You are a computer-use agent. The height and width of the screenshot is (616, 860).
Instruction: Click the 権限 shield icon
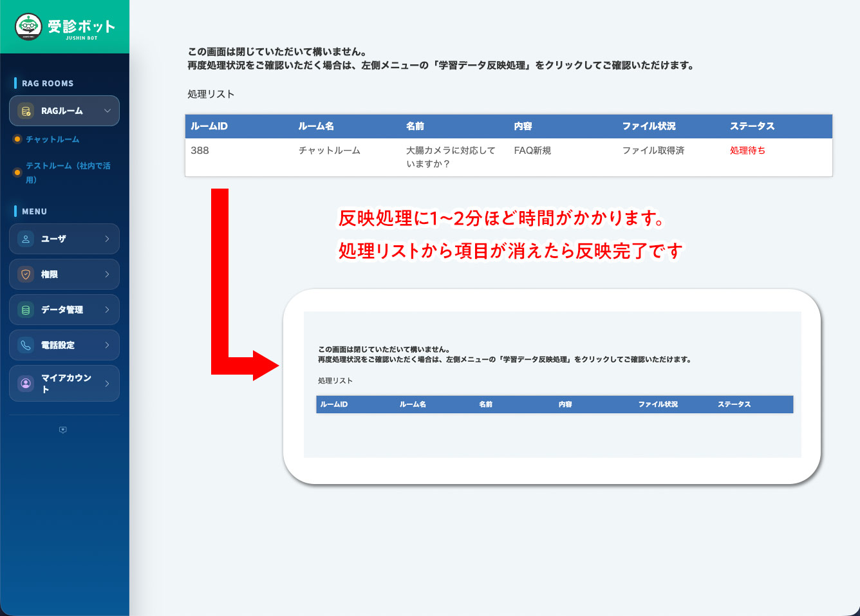pos(26,274)
